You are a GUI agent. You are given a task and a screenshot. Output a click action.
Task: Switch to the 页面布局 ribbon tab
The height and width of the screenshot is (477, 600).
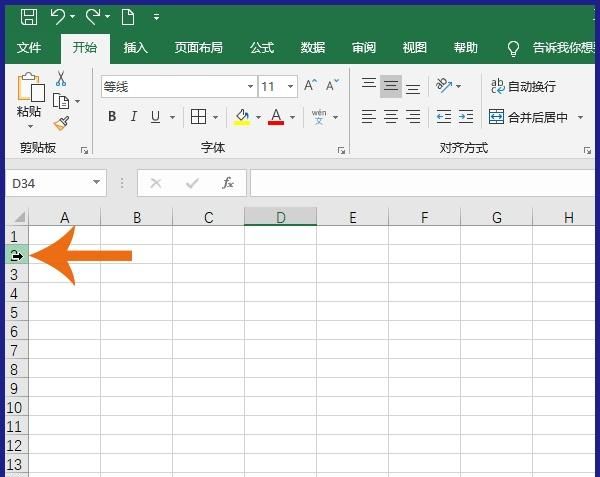tap(198, 48)
